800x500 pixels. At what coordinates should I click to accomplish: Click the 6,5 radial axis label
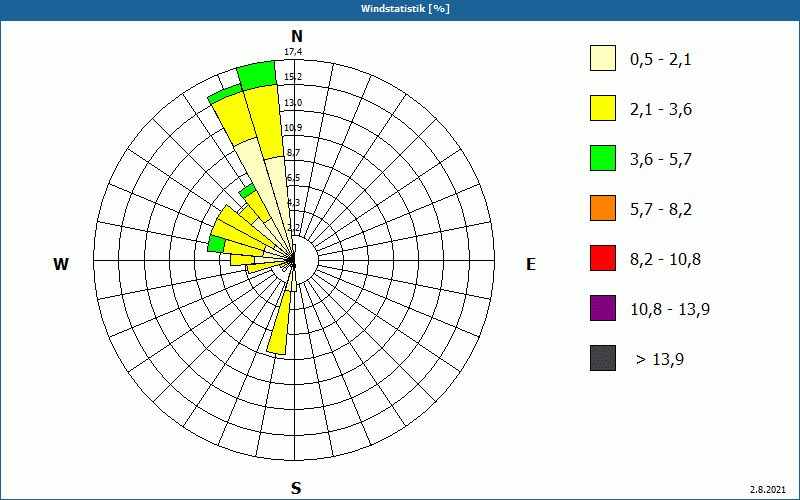click(x=293, y=178)
